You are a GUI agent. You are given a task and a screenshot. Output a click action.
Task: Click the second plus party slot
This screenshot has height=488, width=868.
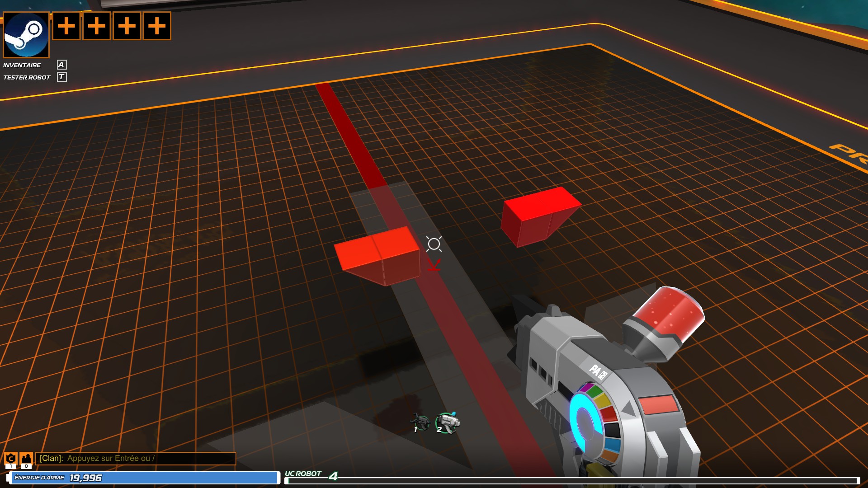coord(96,26)
